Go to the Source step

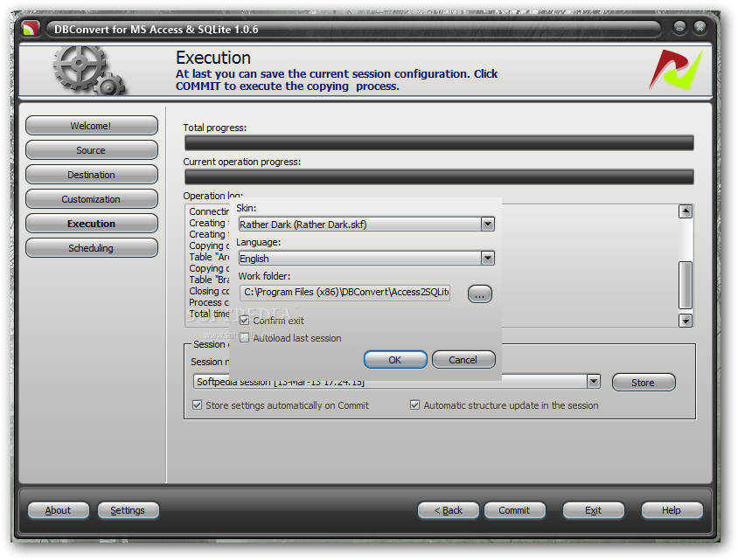point(91,150)
